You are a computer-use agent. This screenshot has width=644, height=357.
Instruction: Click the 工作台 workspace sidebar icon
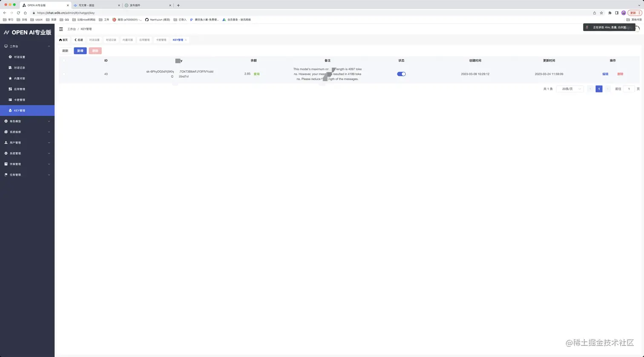5,46
